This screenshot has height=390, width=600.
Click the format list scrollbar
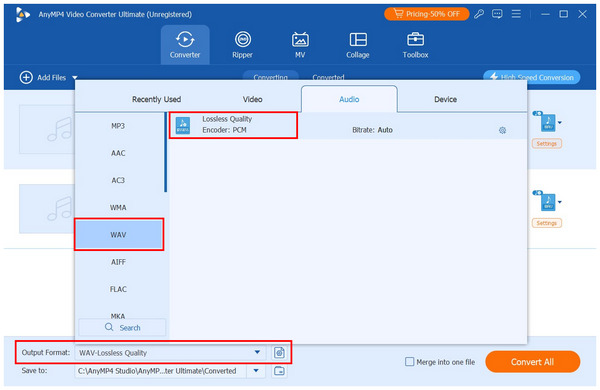click(x=165, y=152)
